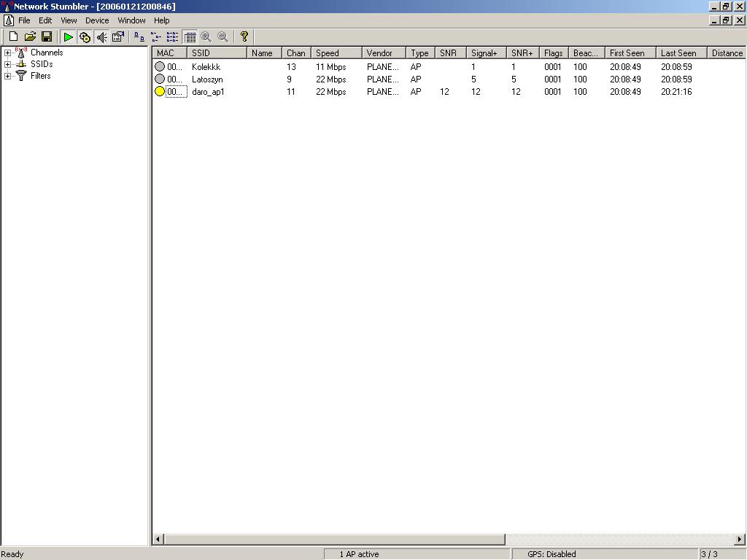Click the Network Stumbler title bar icon
This screenshot has height=560, width=747.
point(6,6)
